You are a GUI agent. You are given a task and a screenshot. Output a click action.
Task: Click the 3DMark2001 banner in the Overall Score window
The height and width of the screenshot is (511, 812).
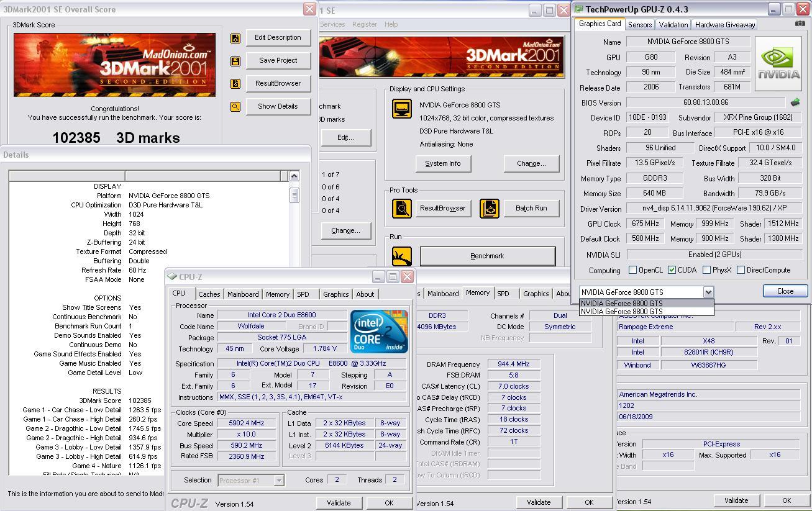pyautogui.click(x=114, y=65)
